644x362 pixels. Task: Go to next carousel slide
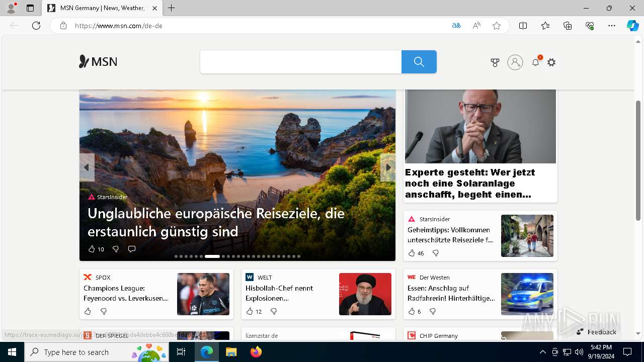coord(388,167)
